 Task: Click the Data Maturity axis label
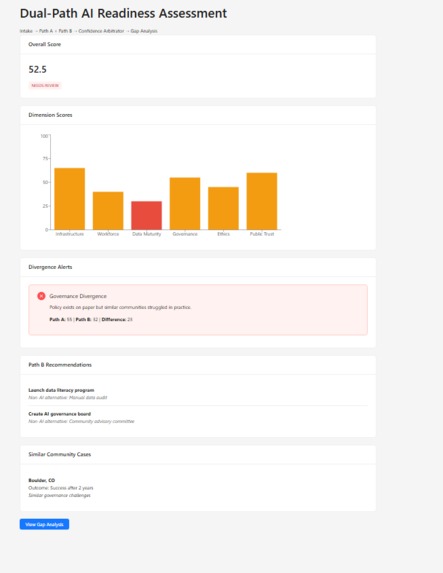click(147, 234)
